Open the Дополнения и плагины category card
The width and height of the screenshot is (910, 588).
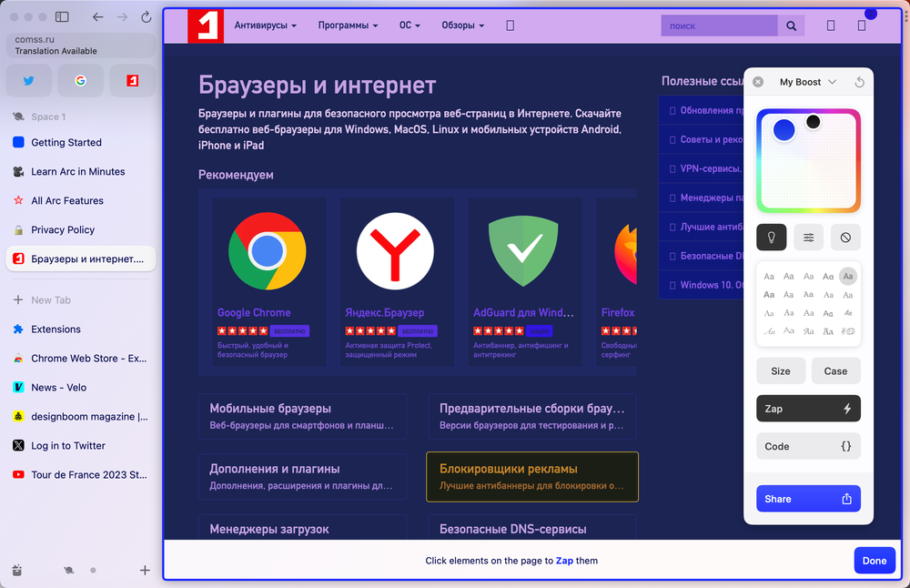pyautogui.click(x=302, y=477)
